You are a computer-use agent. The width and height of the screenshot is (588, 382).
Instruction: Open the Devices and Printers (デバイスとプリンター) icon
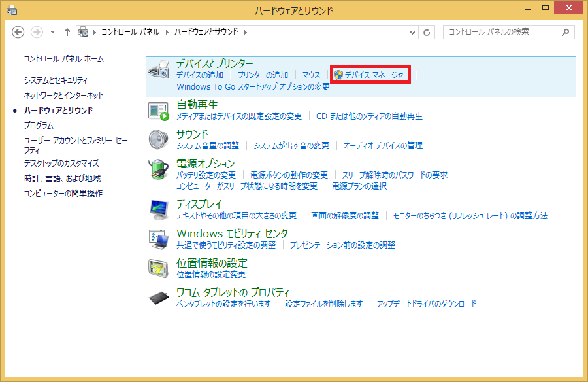(159, 70)
